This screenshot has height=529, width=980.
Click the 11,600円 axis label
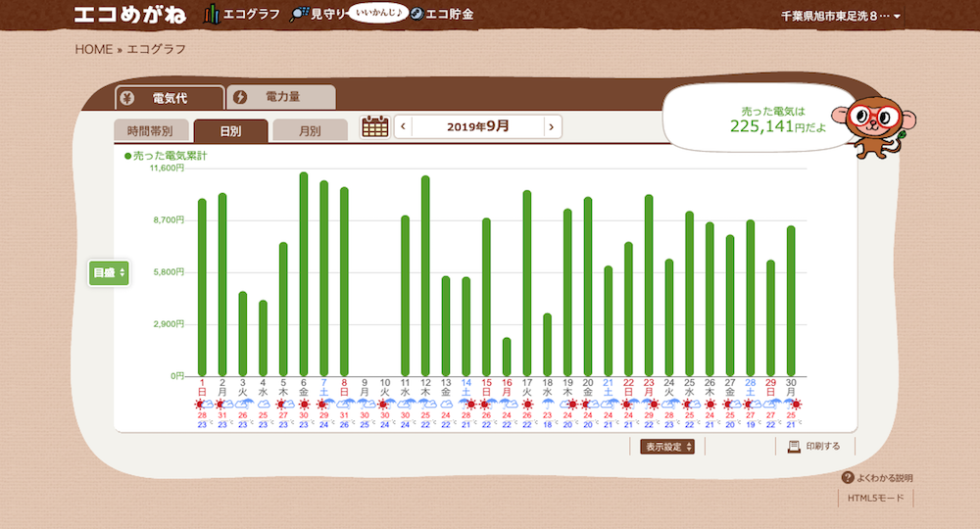(167, 168)
